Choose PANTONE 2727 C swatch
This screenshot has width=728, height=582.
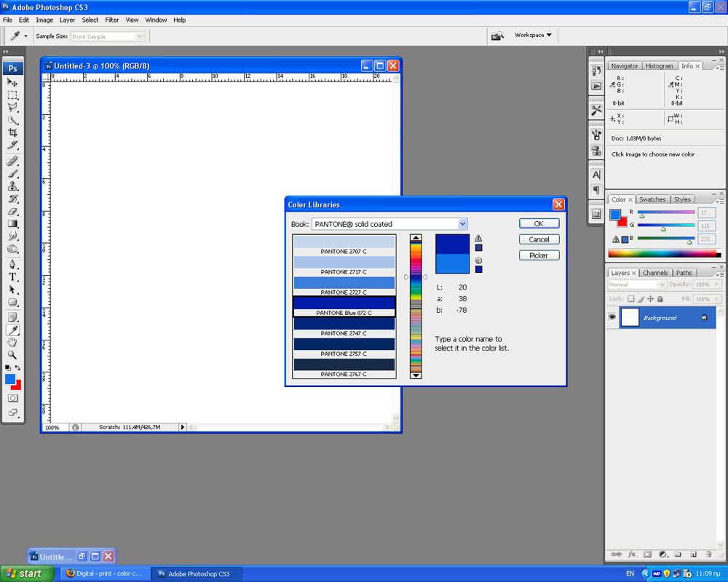(344, 284)
